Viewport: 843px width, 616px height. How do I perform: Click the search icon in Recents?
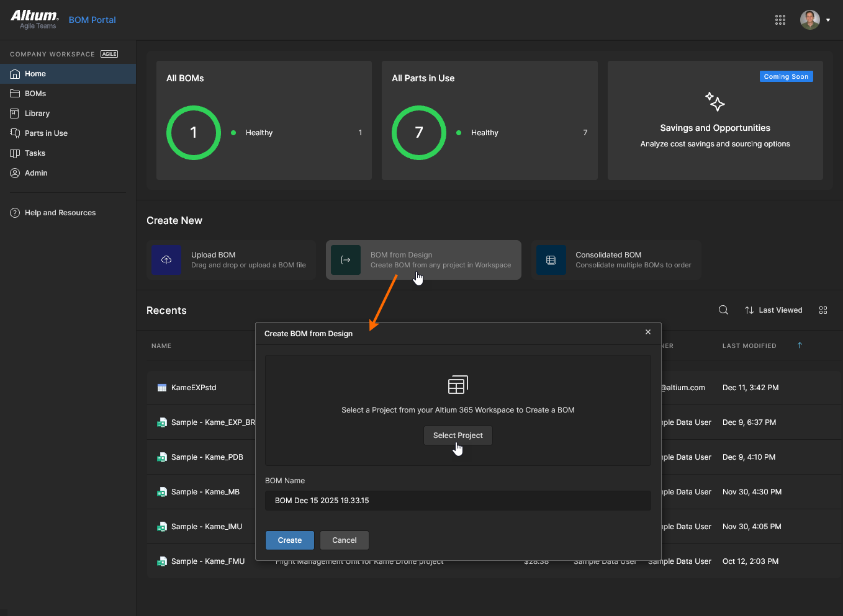pos(723,310)
